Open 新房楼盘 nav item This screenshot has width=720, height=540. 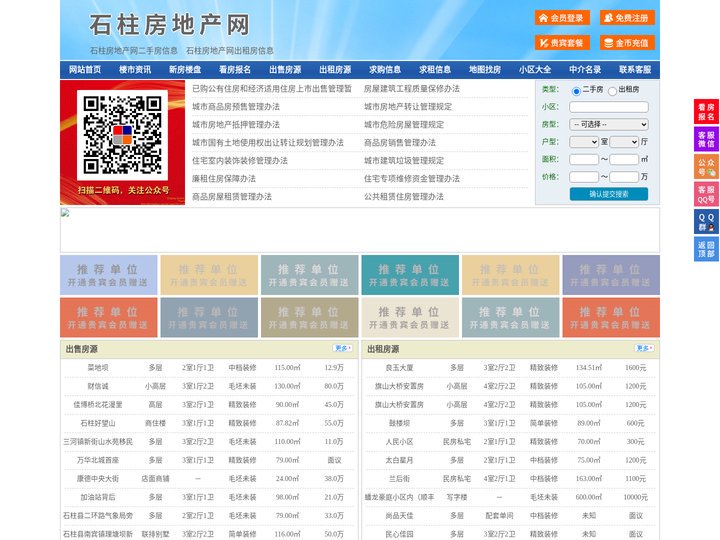[x=185, y=70]
